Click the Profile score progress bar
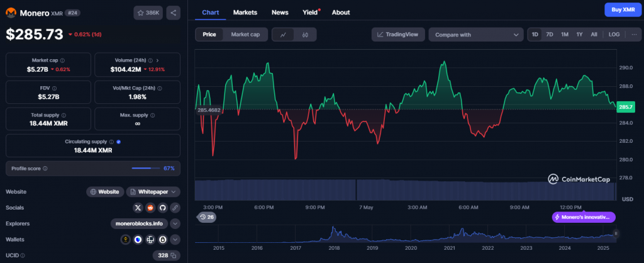 tap(146, 169)
